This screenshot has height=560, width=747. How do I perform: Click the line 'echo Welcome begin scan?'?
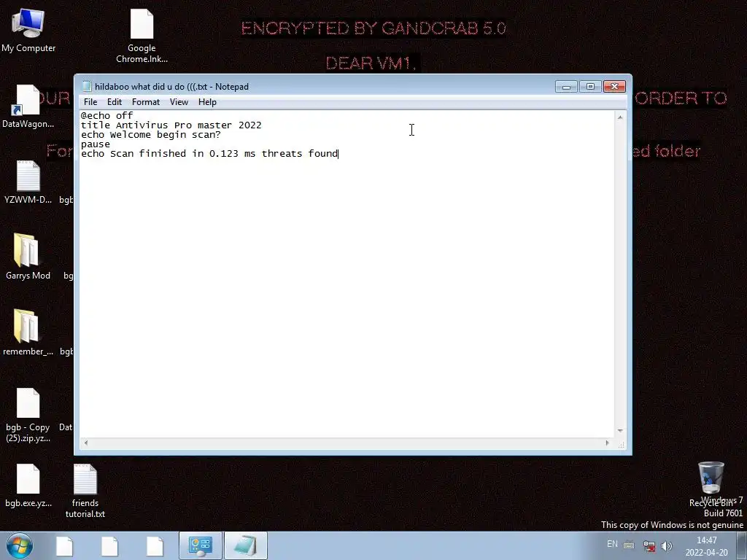150,135
